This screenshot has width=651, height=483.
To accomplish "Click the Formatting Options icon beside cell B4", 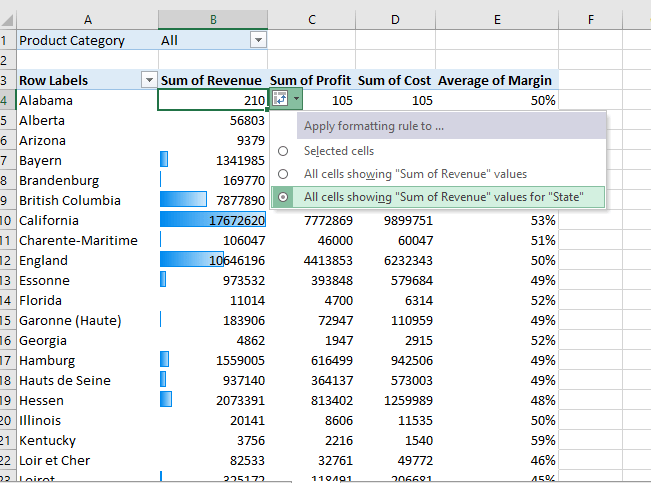I will [x=279, y=100].
